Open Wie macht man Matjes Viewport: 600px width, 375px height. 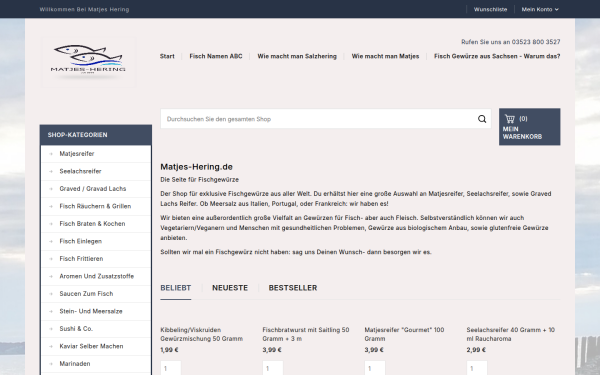[x=385, y=56]
